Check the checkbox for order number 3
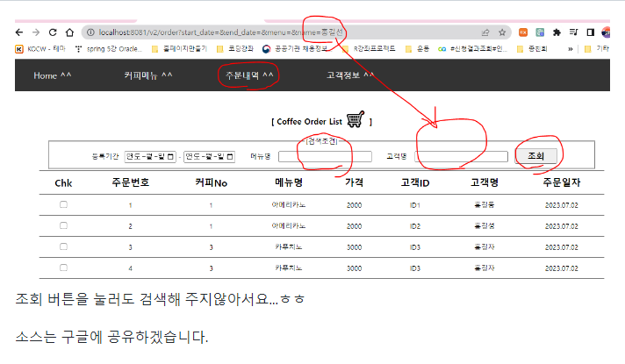The image size is (625, 364). pos(63,247)
